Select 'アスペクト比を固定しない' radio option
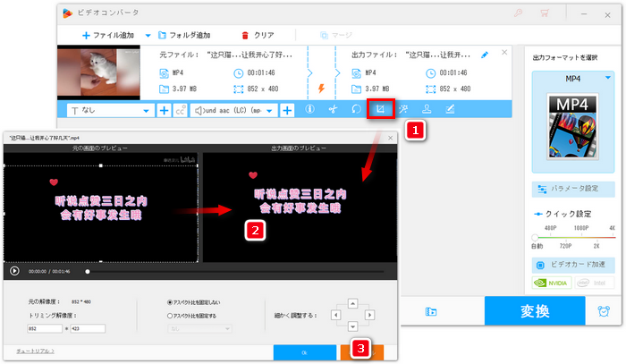The image size is (626, 364). [170, 303]
